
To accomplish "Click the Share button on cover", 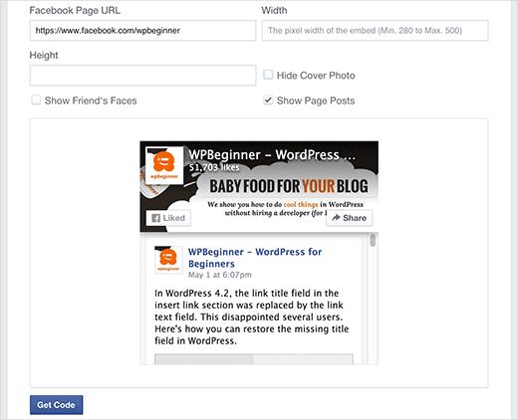I will [349, 218].
